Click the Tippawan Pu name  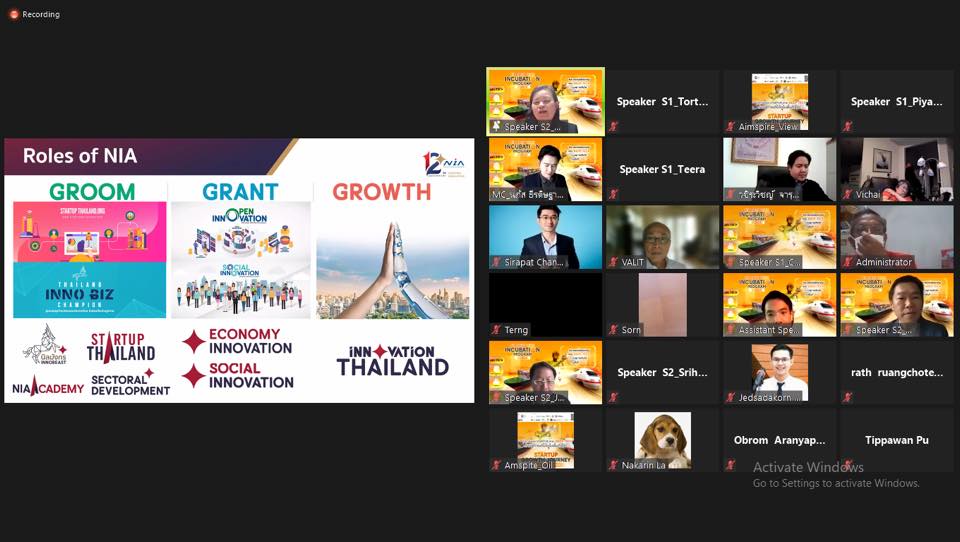(896, 440)
